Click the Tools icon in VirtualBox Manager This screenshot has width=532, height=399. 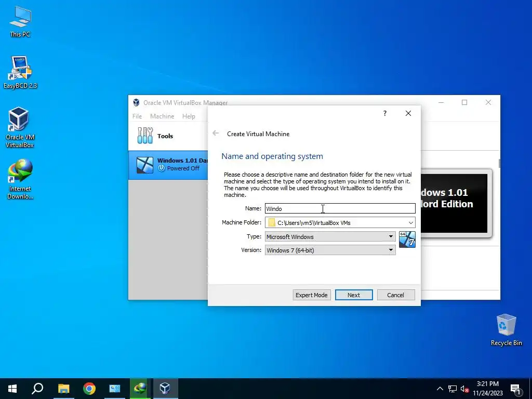click(145, 136)
